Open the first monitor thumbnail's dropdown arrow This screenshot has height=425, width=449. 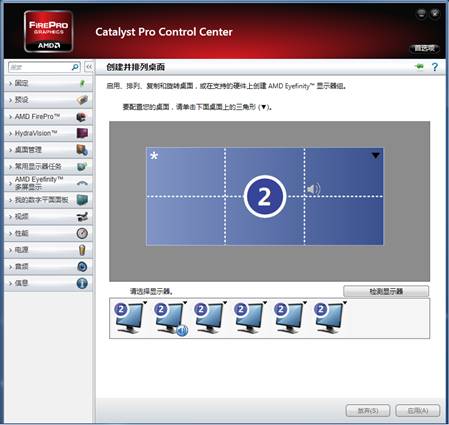tap(145, 303)
